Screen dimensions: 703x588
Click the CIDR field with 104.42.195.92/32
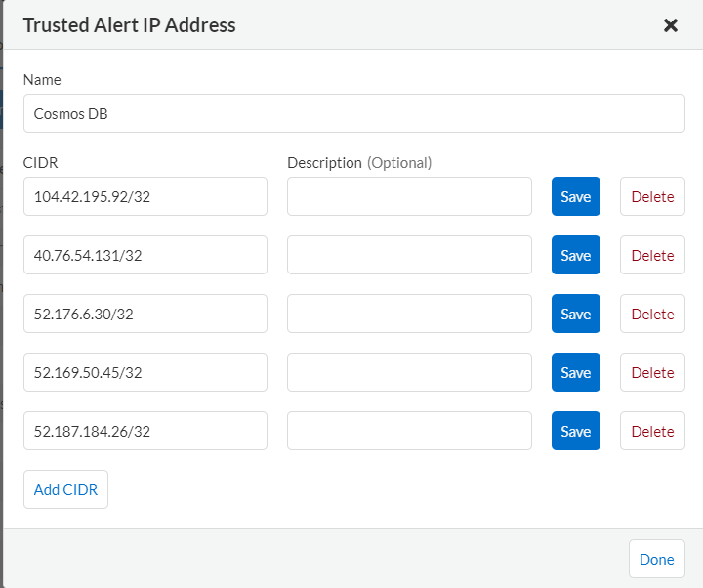click(x=145, y=196)
